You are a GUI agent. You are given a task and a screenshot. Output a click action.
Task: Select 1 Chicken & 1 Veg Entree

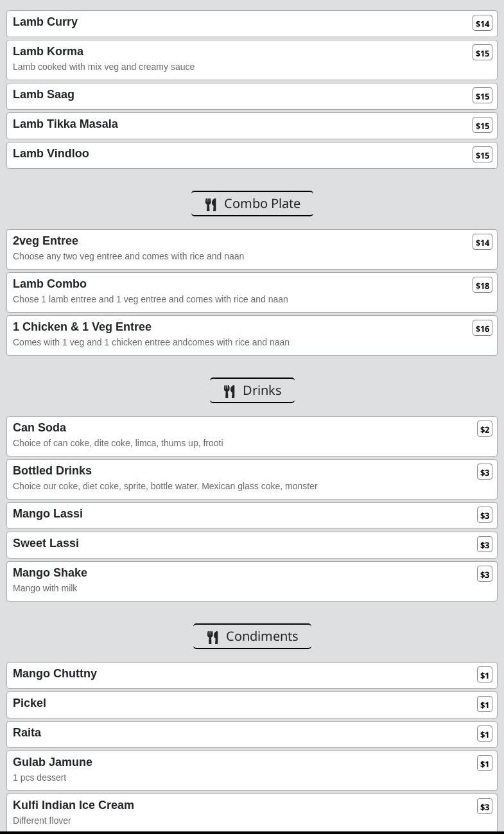tap(82, 327)
